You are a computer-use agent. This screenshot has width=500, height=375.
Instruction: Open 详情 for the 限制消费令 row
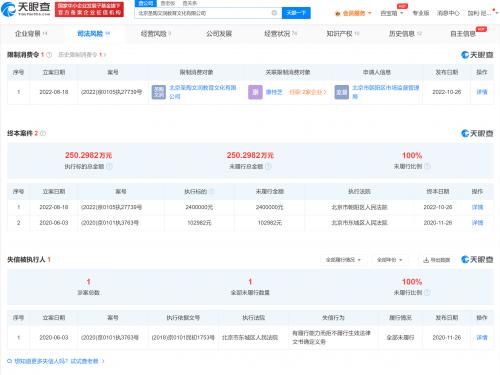click(x=482, y=92)
